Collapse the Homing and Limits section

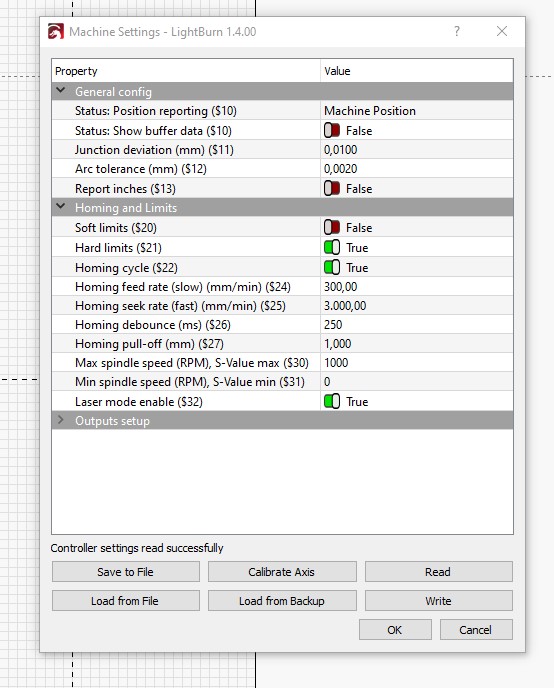61,206
